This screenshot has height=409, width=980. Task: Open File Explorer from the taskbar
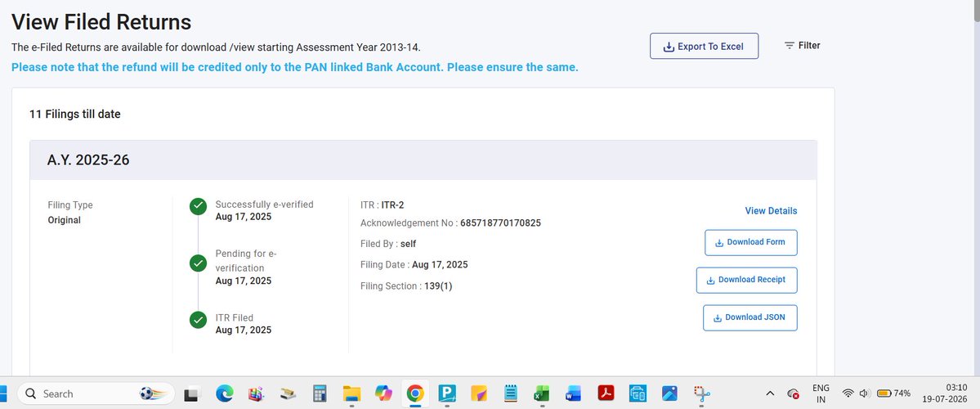pyautogui.click(x=352, y=394)
